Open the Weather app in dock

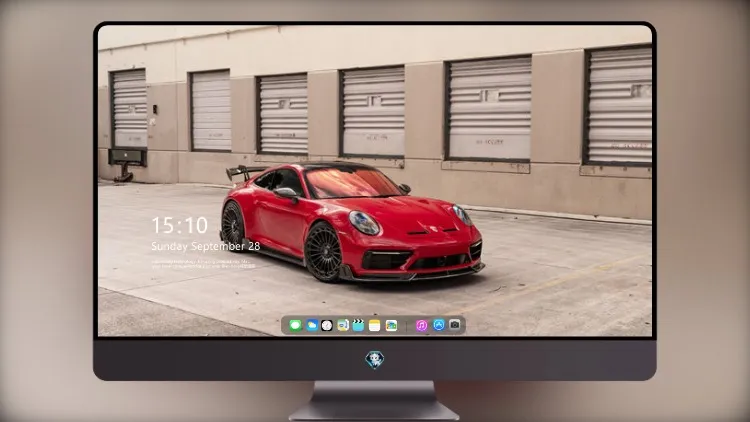(x=312, y=325)
